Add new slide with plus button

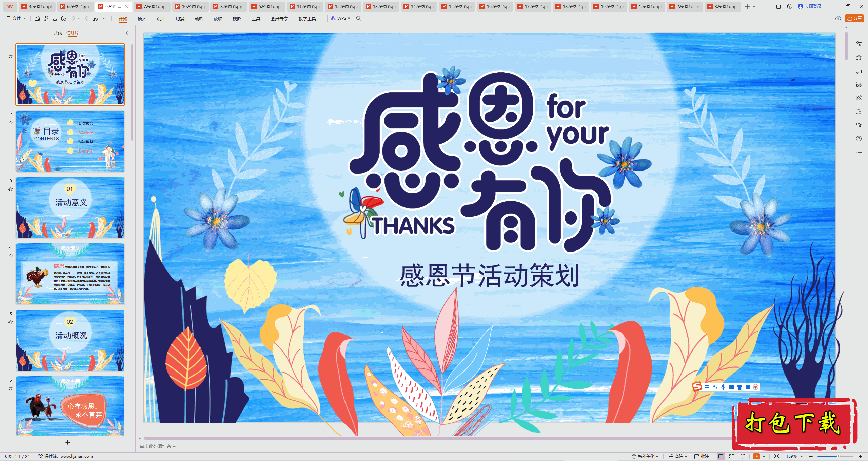pyautogui.click(x=68, y=442)
